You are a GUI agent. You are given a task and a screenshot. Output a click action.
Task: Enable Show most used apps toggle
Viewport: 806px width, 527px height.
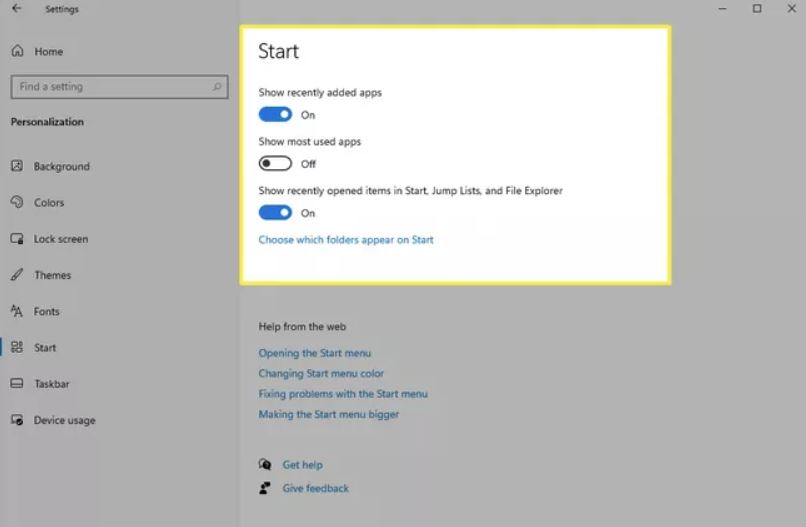pyautogui.click(x=275, y=163)
